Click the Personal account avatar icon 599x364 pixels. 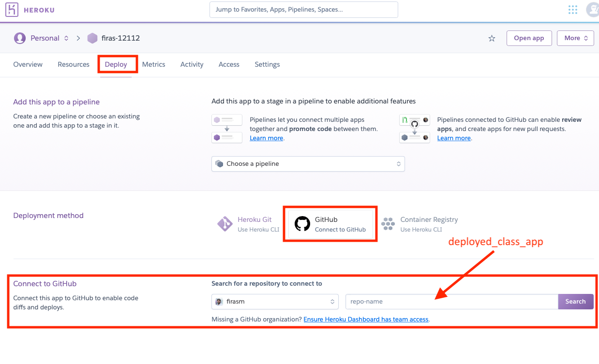[20, 38]
